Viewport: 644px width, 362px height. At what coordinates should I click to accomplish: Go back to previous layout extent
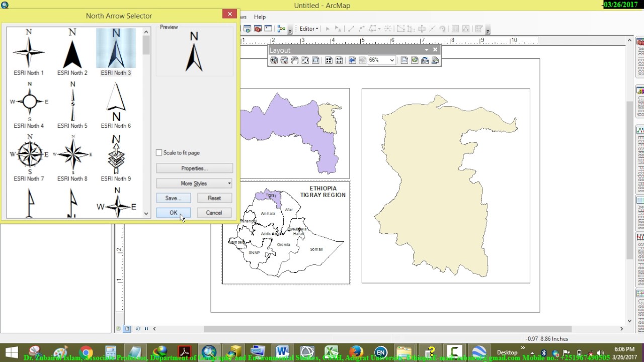(x=352, y=60)
